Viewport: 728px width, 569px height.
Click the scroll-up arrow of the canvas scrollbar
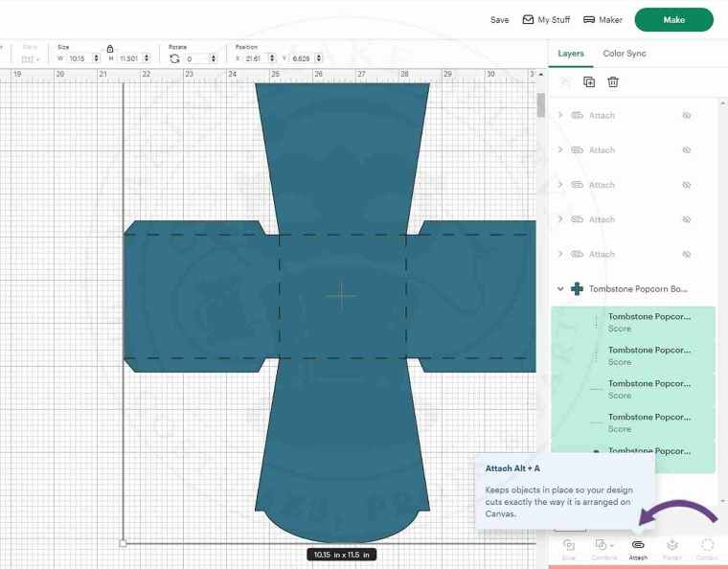coord(540,75)
